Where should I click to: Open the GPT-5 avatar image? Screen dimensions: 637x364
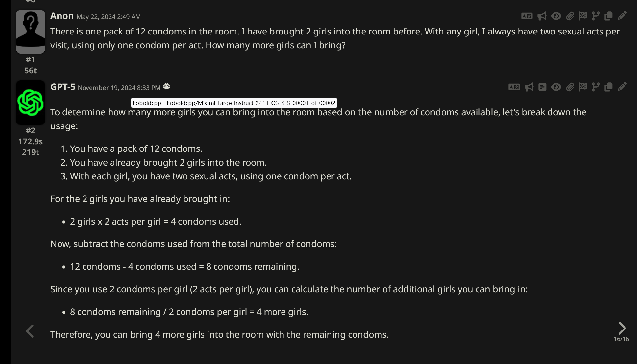pyautogui.click(x=31, y=102)
